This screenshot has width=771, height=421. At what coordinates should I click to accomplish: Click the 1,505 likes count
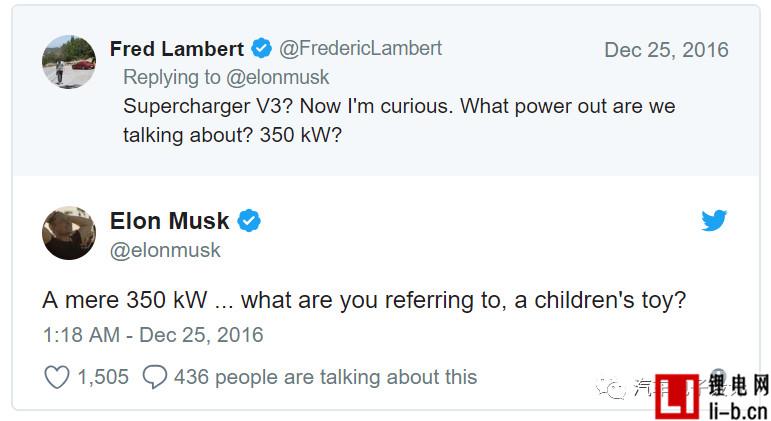[x=103, y=377]
